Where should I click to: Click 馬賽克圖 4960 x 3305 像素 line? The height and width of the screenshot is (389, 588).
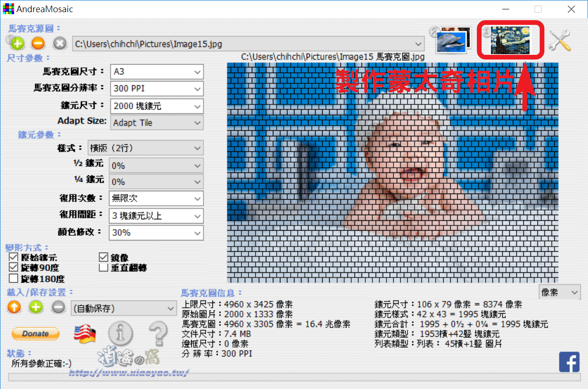tap(266, 324)
